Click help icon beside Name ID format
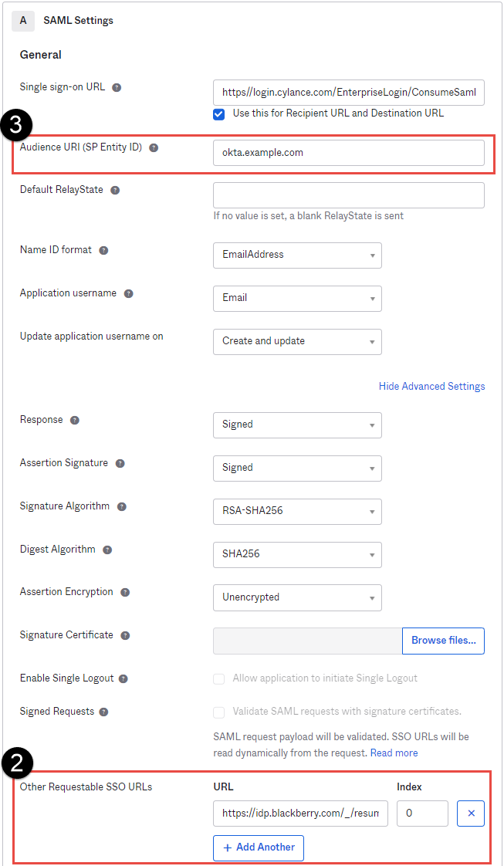The height and width of the screenshot is (866, 504). click(x=103, y=250)
